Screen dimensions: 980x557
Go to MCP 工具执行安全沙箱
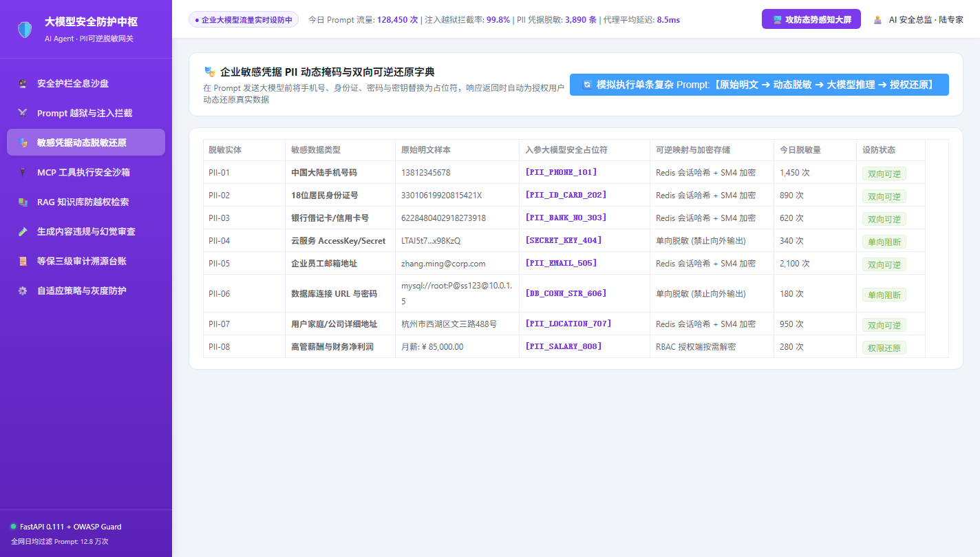[86, 172]
